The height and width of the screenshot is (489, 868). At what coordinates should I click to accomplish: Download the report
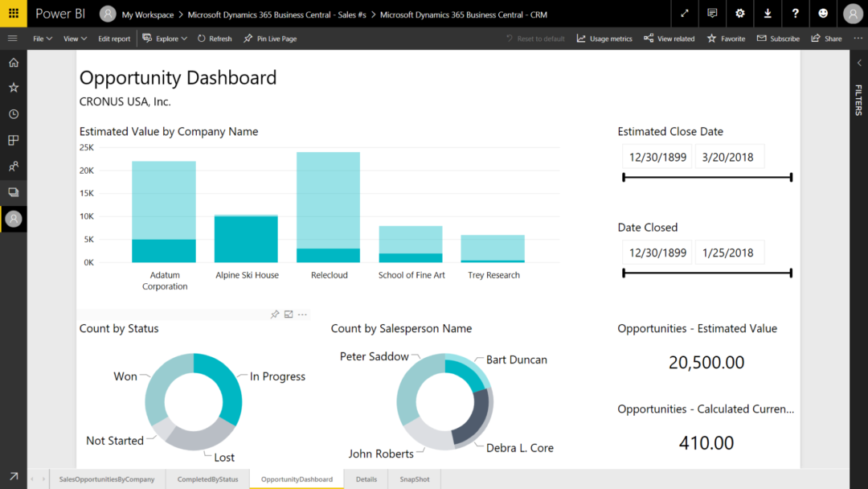[x=767, y=14]
